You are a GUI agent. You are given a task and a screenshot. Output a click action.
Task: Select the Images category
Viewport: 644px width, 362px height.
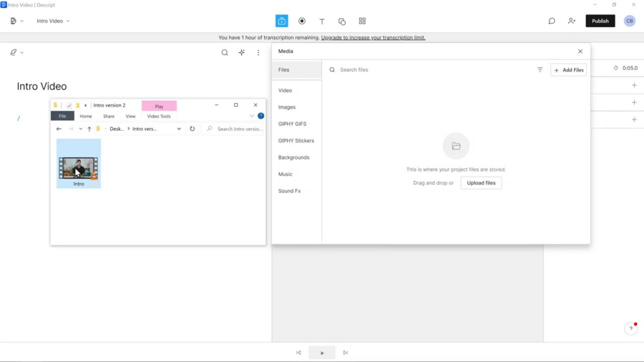coord(287,107)
